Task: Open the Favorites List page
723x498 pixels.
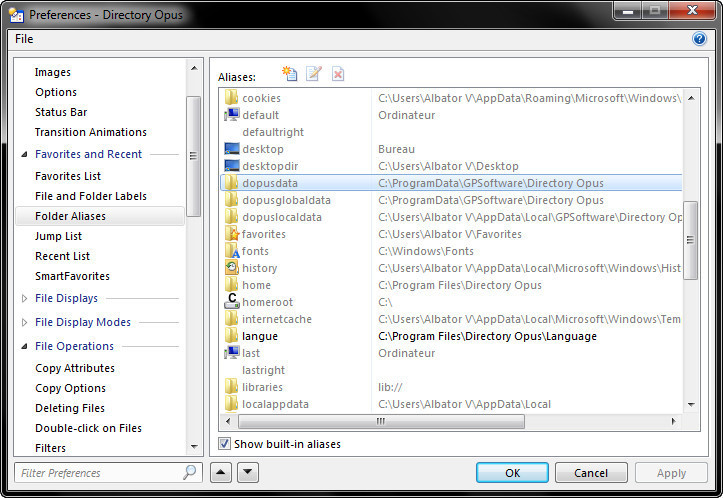Action: (68, 176)
